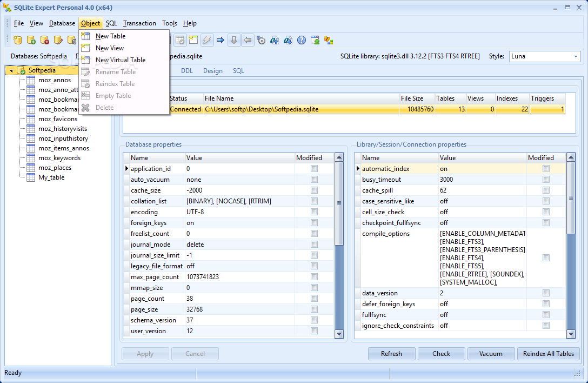Screen dimensions: 588x383
Task: Click the Reindex All Tables button
Action: 548,354
